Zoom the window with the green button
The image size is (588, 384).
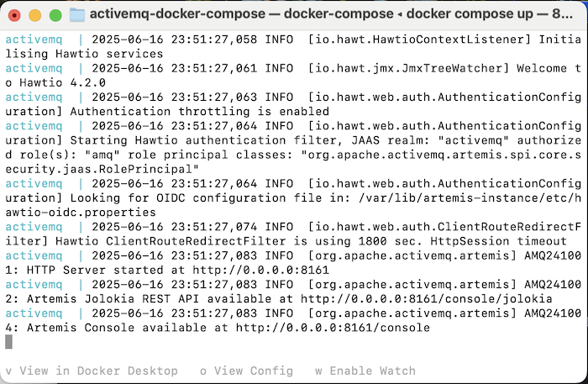pyautogui.click(x=55, y=15)
